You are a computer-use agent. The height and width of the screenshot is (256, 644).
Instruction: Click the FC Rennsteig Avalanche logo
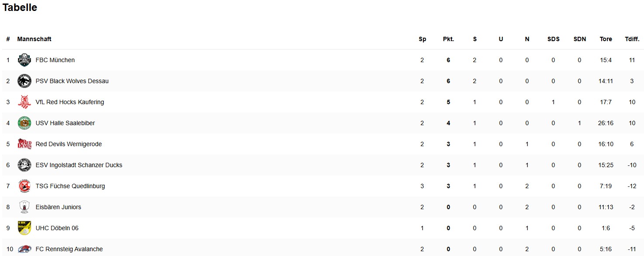tap(24, 249)
